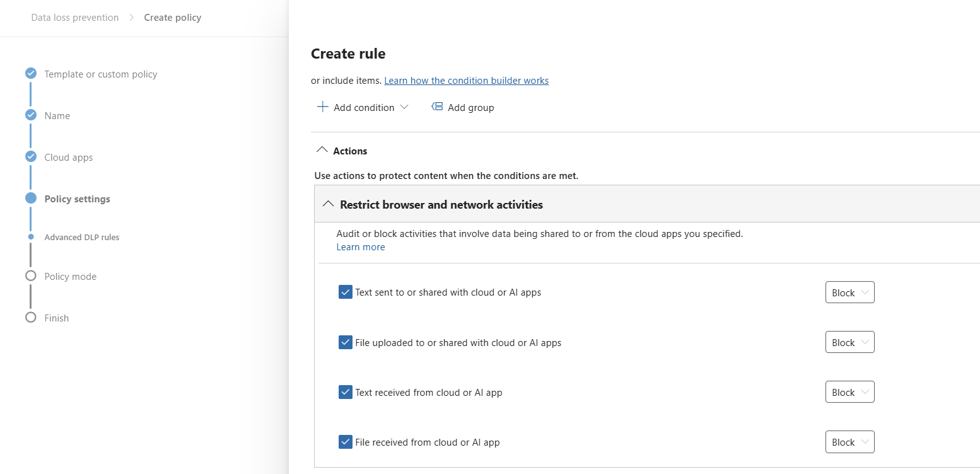Screen dimensions: 980x474
Task: Go to Template or custom policy step
Action: pos(101,74)
